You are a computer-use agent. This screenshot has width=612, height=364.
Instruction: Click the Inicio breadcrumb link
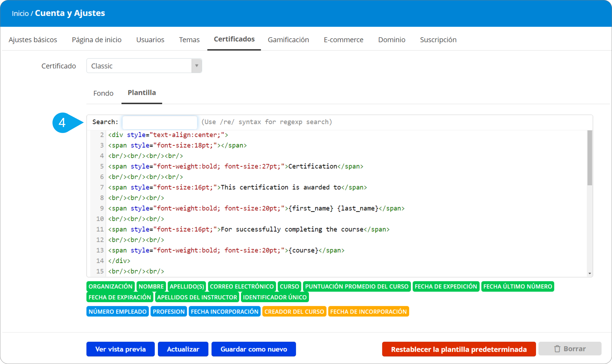[x=20, y=13]
